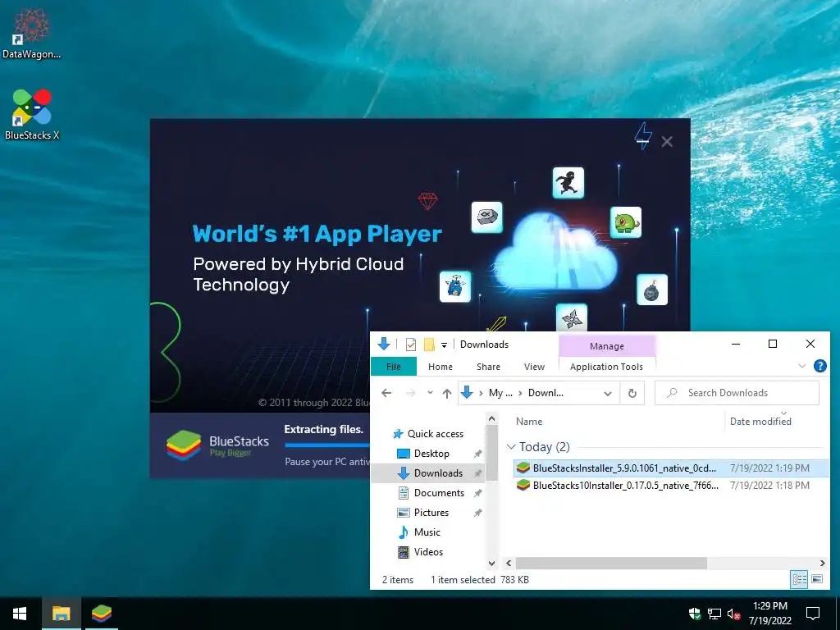Close the BlueStacks installer window
Viewport: 840px width, 630px height.
[x=667, y=141]
